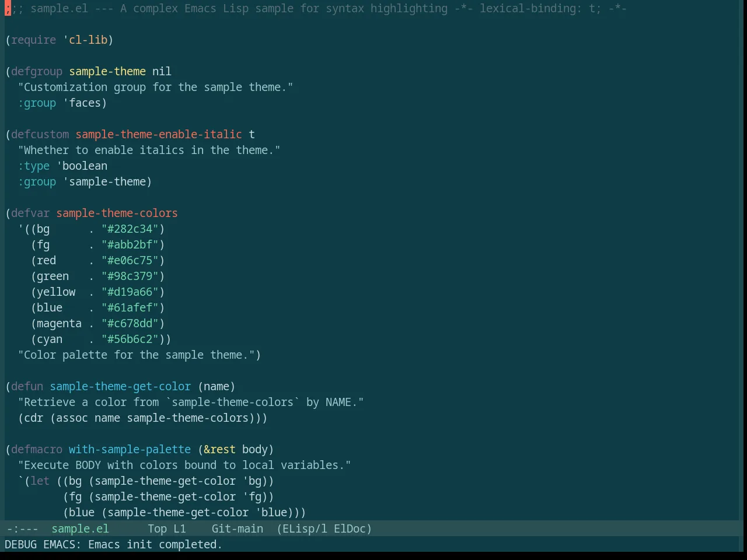Click the 'cl-lib' symbol

point(88,40)
